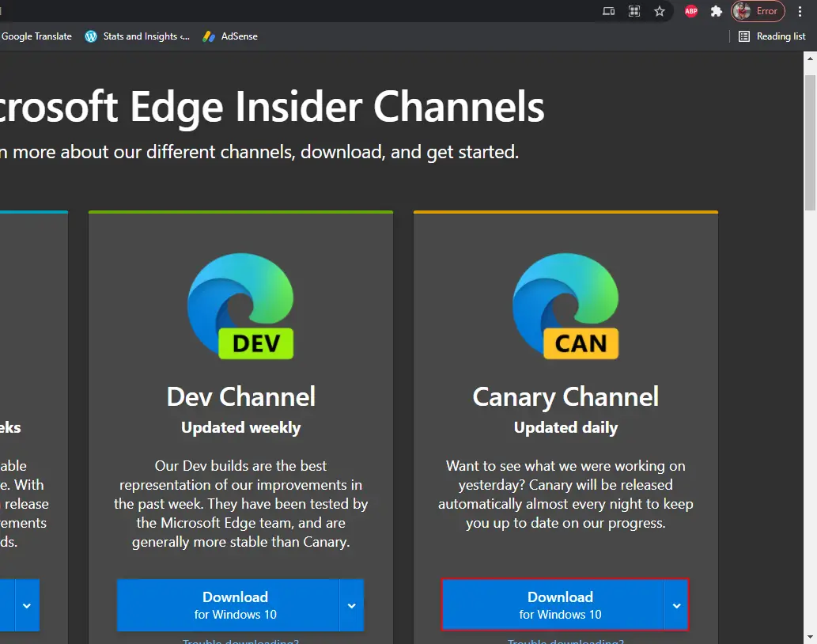
Task: Click the Edge Canary channel logo
Action: click(x=565, y=306)
